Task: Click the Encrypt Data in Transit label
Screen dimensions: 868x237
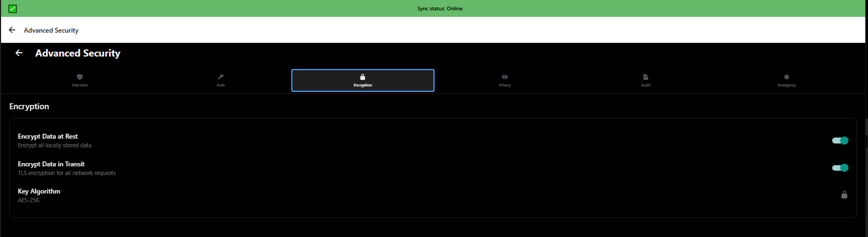Action: point(51,164)
